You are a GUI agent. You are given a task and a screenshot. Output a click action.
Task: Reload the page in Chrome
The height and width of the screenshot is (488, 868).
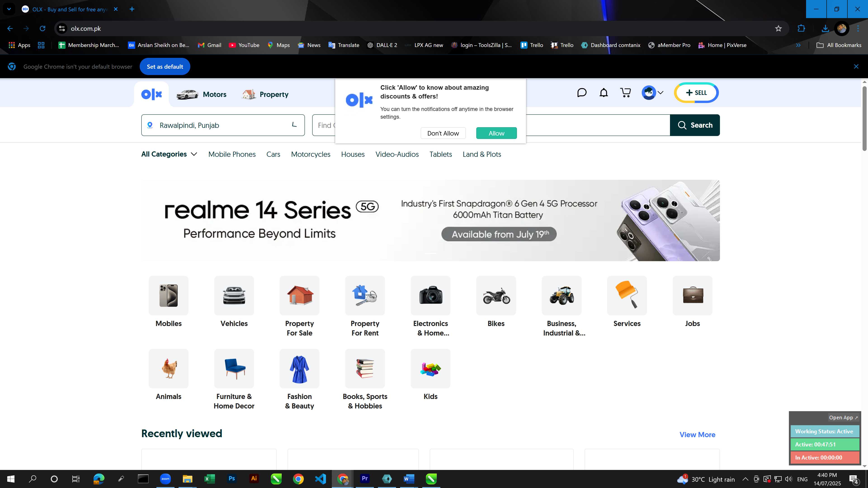click(x=42, y=29)
